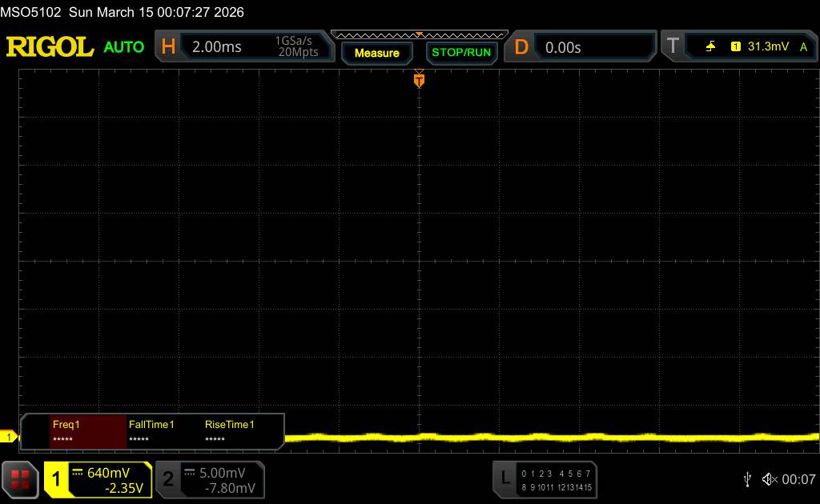
Task: Select the orange H horizontal timebase icon
Action: [x=168, y=47]
